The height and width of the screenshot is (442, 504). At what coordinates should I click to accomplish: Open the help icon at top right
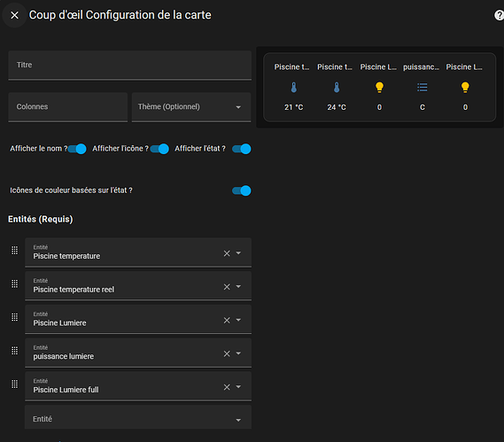[x=499, y=15]
